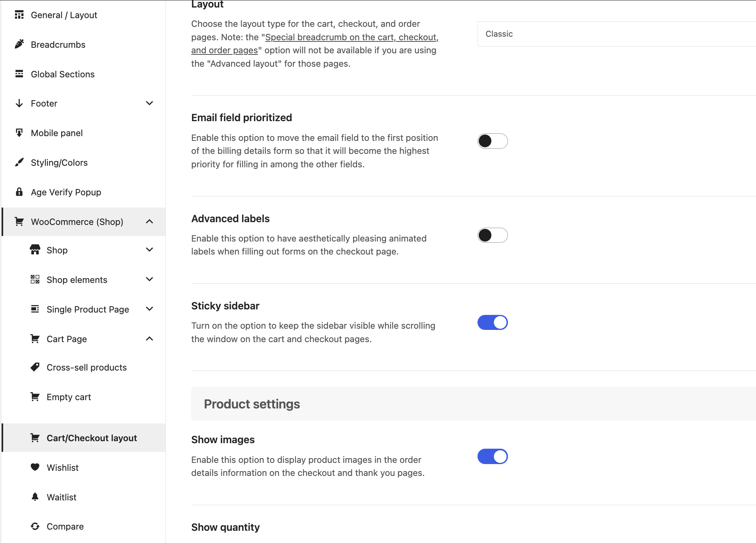Image resolution: width=756 pixels, height=543 pixels.
Task: Turn on Advanced labels switch
Action: point(493,235)
